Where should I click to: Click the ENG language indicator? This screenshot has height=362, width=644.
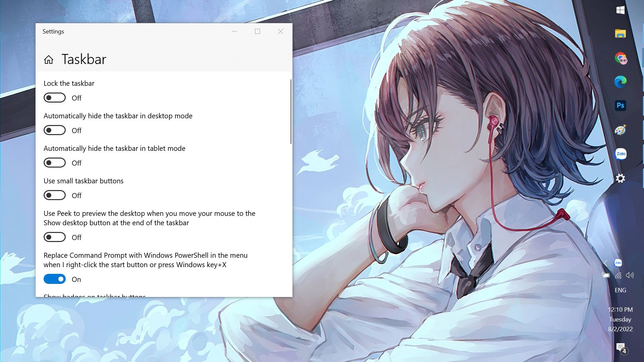click(x=621, y=290)
